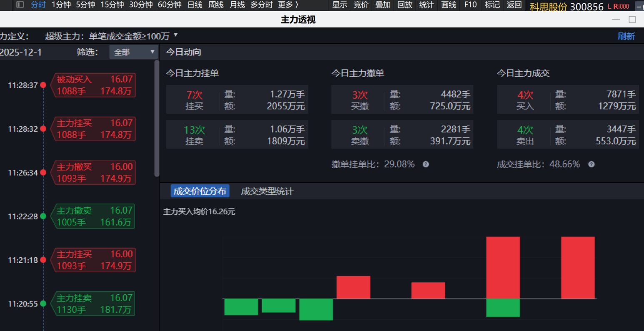Click 返回 to go back

click(x=514, y=5)
